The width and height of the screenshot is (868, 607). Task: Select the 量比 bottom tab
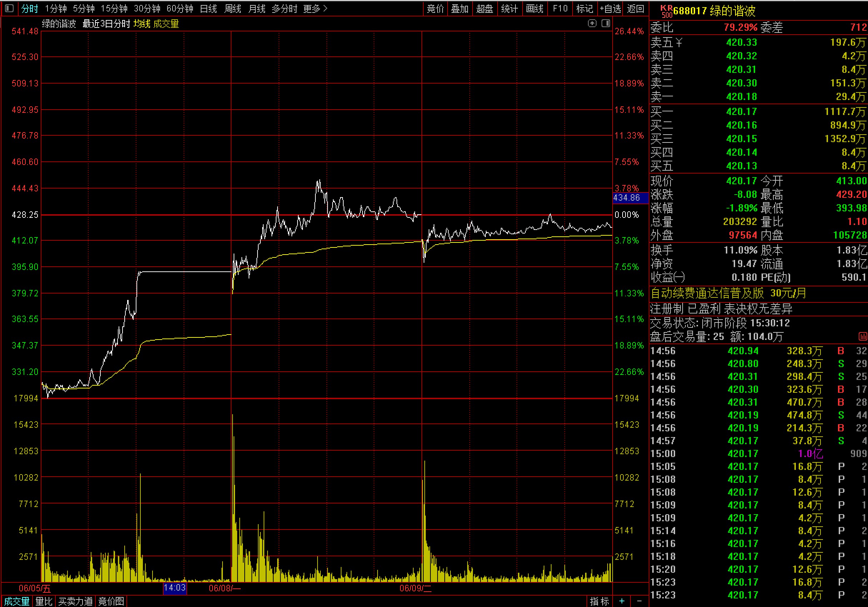(x=44, y=601)
